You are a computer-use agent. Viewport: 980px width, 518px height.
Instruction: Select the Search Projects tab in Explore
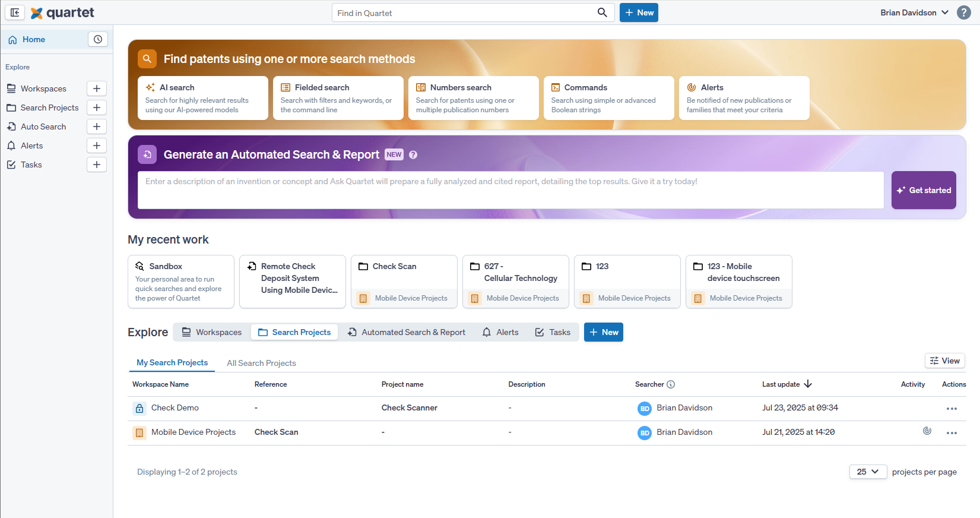(294, 332)
